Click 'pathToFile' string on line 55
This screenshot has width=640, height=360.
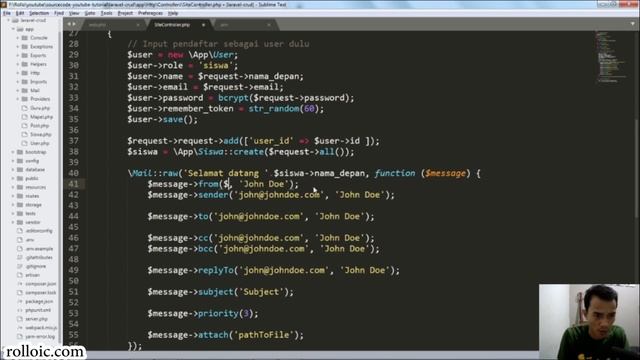[x=264, y=335]
